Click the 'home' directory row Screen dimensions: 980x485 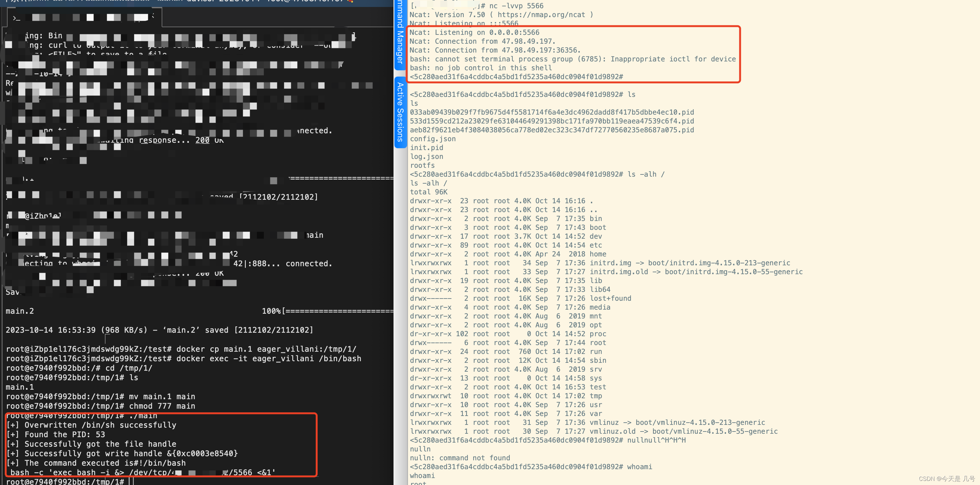(x=508, y=254)
